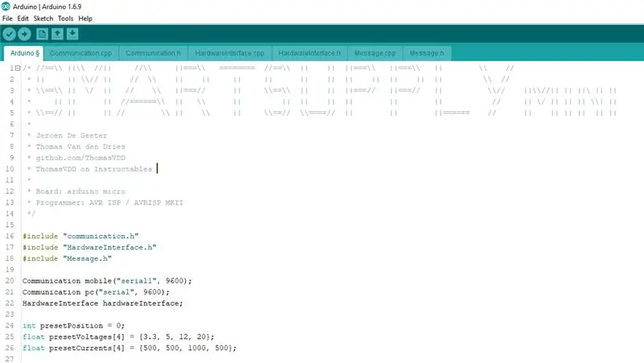Click line number 23 in gutter

(x=10, y=315)
